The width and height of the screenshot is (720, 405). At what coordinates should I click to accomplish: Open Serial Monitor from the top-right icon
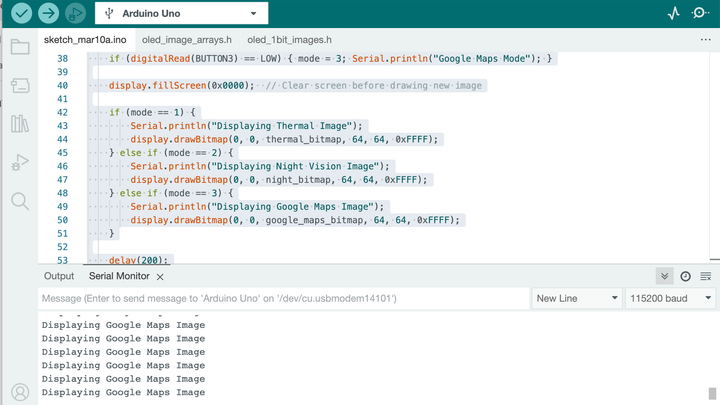pyautogui.click(x=699, y=14)
